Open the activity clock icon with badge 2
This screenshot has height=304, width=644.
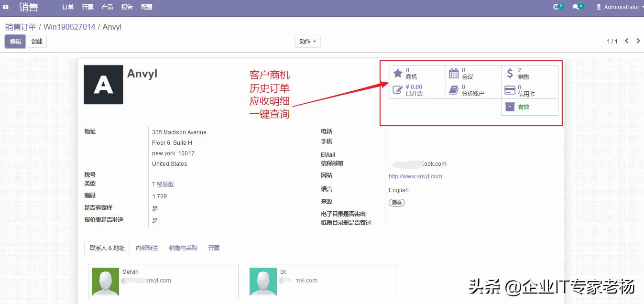[556, 7]
